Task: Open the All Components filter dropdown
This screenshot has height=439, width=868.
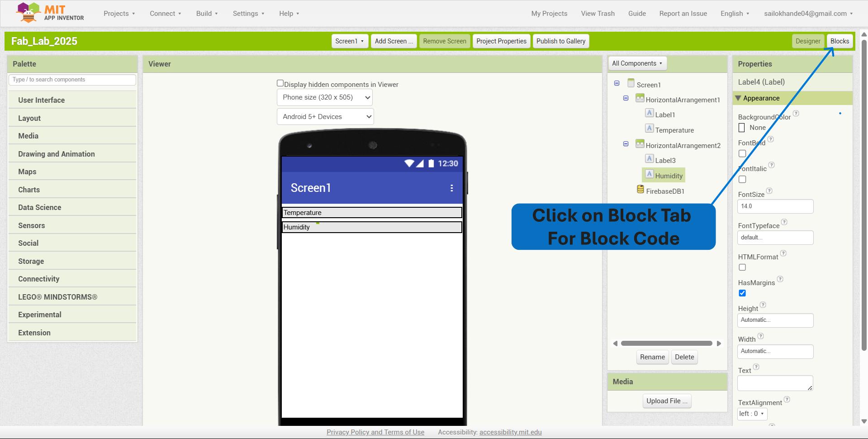Action: [637, 63]
